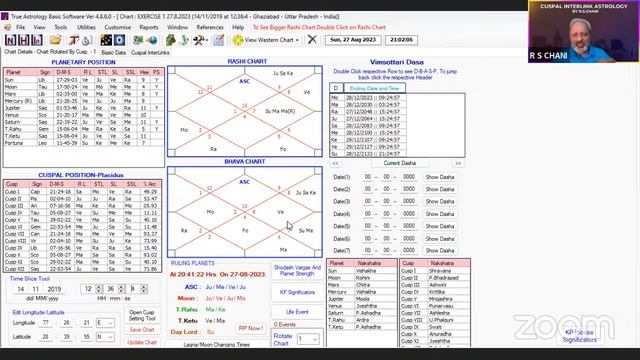Click Lagna/Moon Changing Times button

216,345
